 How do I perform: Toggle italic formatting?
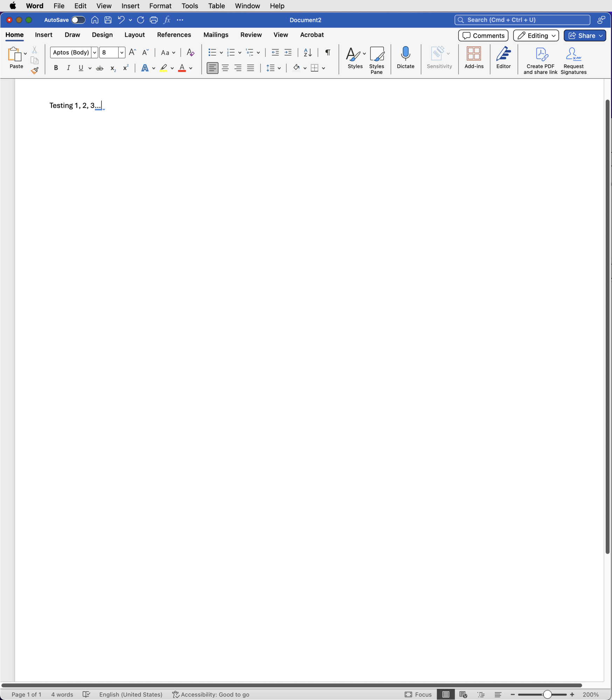pos(68,68)
